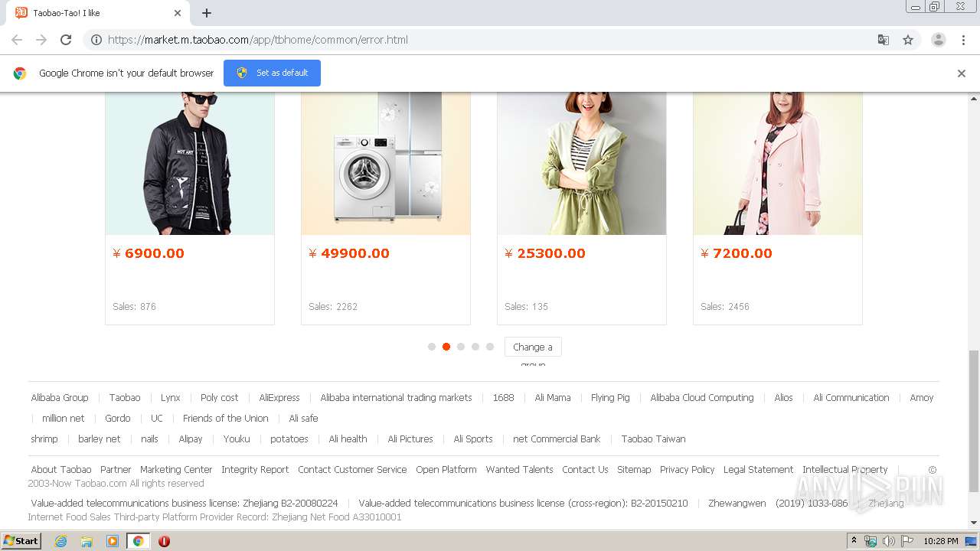
Task: Select the first carousel page dot
Action: point(432,347)
